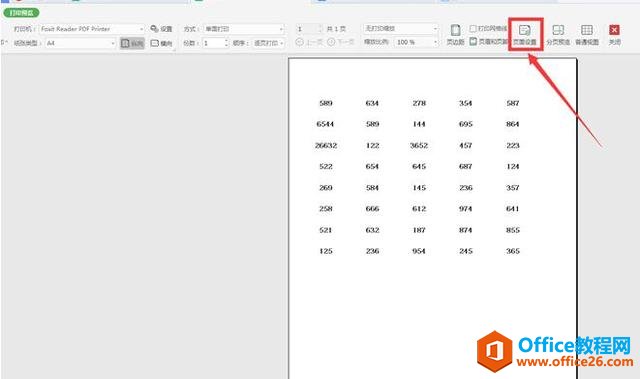Click cell value 864 in preview

click(513, 124)
